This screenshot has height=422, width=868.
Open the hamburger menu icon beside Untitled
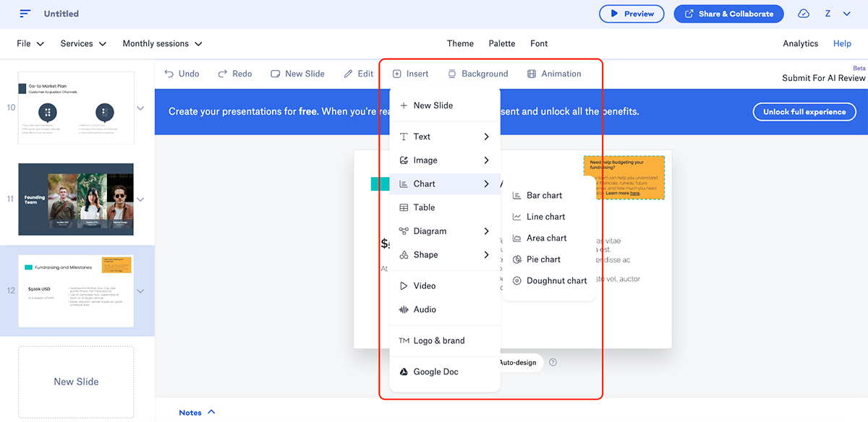(x=25, y=14)
